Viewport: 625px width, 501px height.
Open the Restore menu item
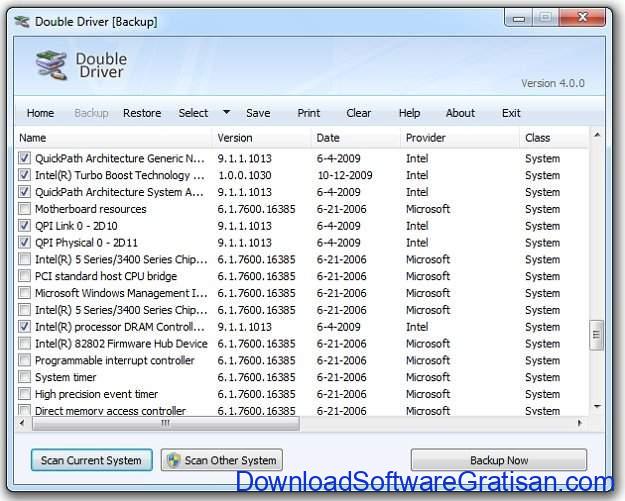pos(142,113)
